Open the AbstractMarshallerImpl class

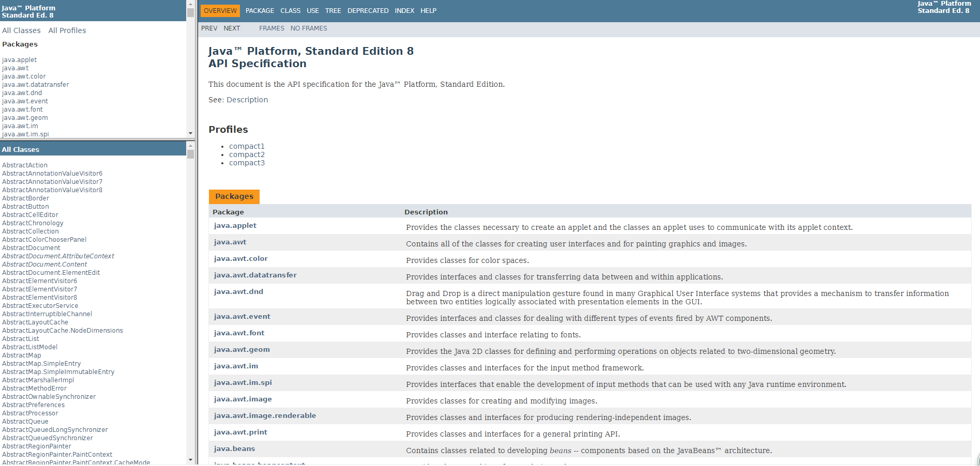(x=38, y=380)
